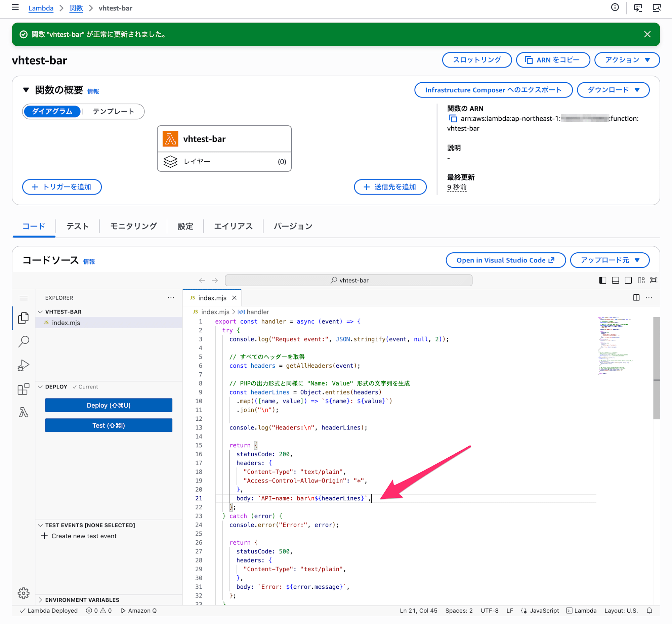Screen dimensions: 672x624
Task: Click the blue Deploy button
Action: click(109, 405)
